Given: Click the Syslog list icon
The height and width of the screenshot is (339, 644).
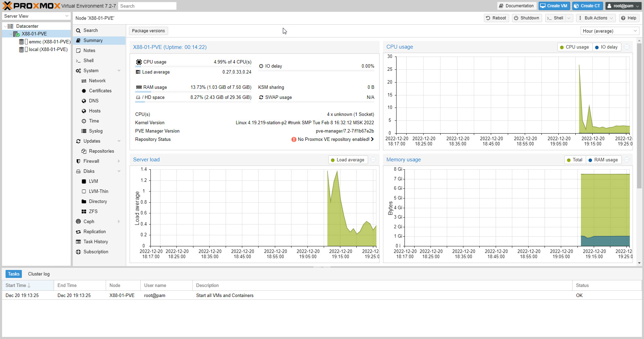Looking at the screenshot, I should click(84, 131).
